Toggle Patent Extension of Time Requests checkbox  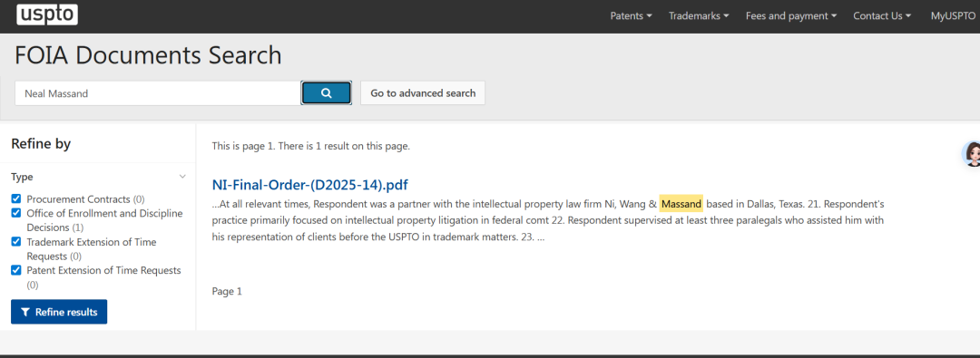tap(16, 270)
